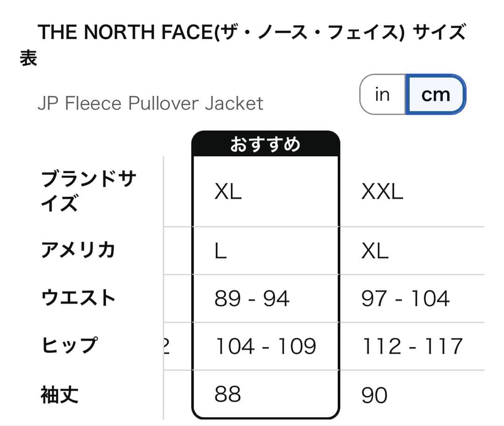Click the おすすめ recommended badge

pos(266,145)
